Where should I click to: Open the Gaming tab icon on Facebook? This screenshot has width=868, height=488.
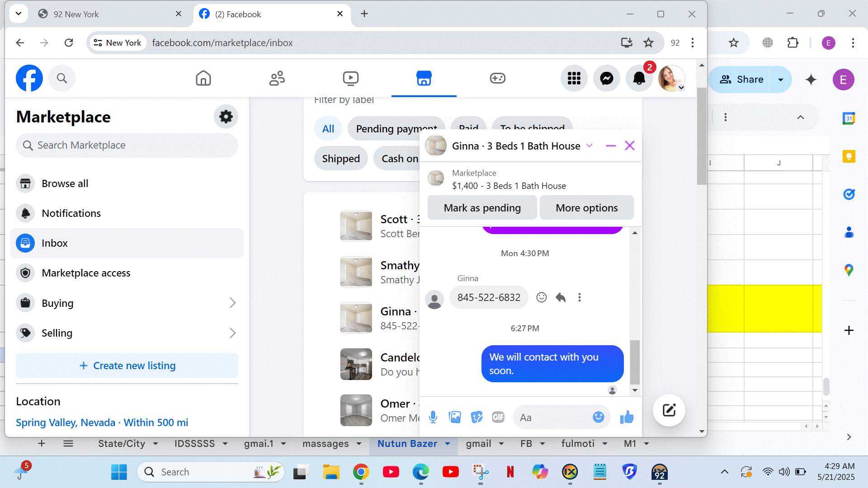tap(497, 79)
